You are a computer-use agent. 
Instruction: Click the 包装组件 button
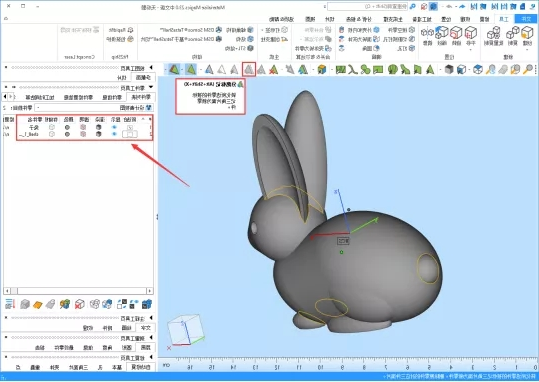(x=119, y=39)
